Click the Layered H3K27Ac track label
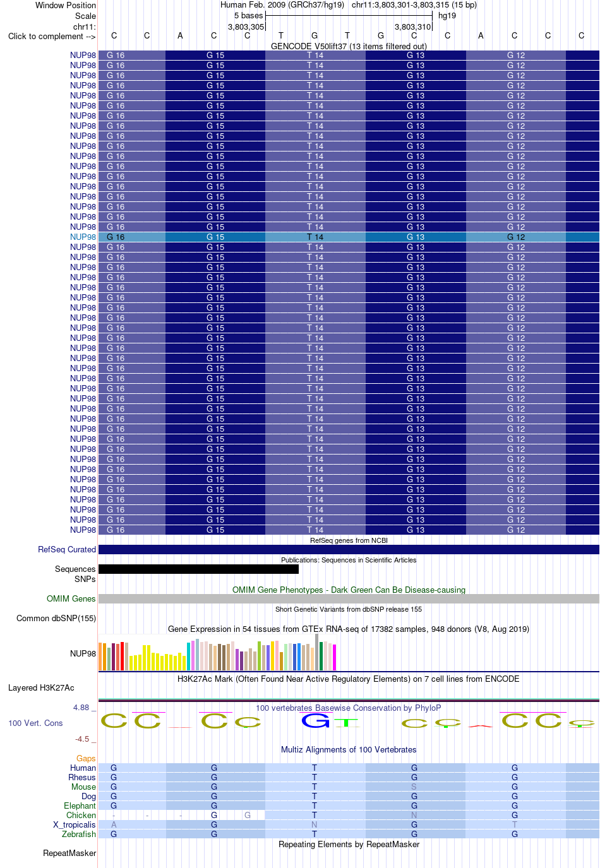This screenshot has height=868, width=600. pos(41,687)
